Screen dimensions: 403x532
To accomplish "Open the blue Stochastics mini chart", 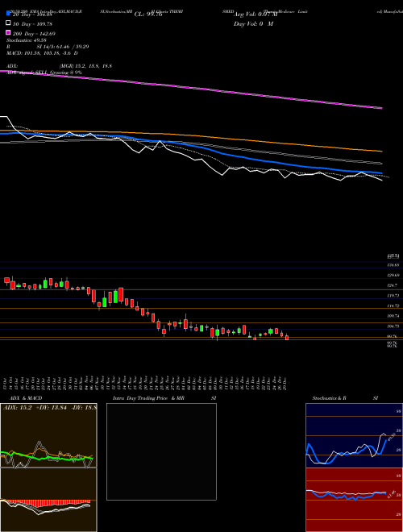I will 354,435.
